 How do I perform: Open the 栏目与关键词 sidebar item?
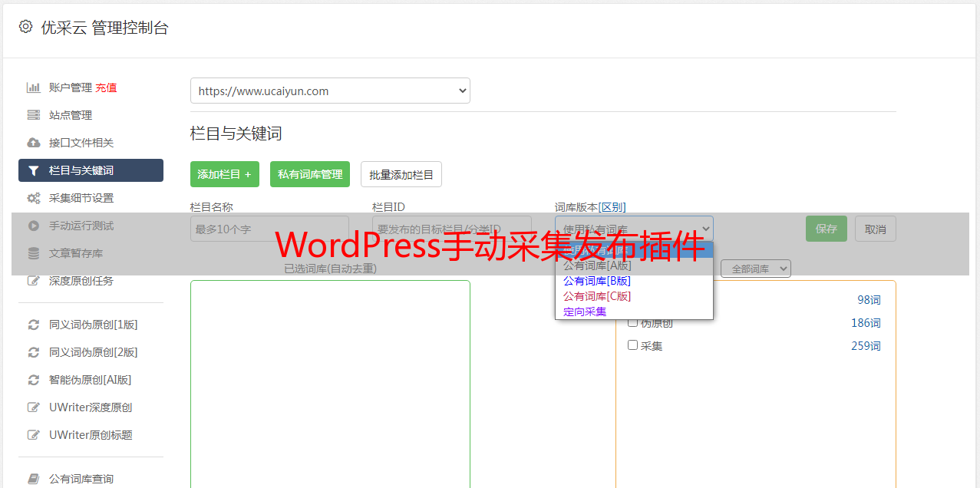[91, 170]
